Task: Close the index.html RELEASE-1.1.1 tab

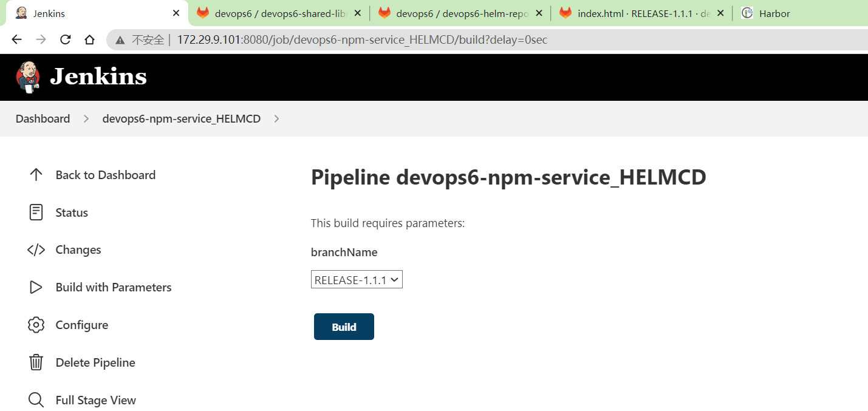Action: tap(720, 13)
